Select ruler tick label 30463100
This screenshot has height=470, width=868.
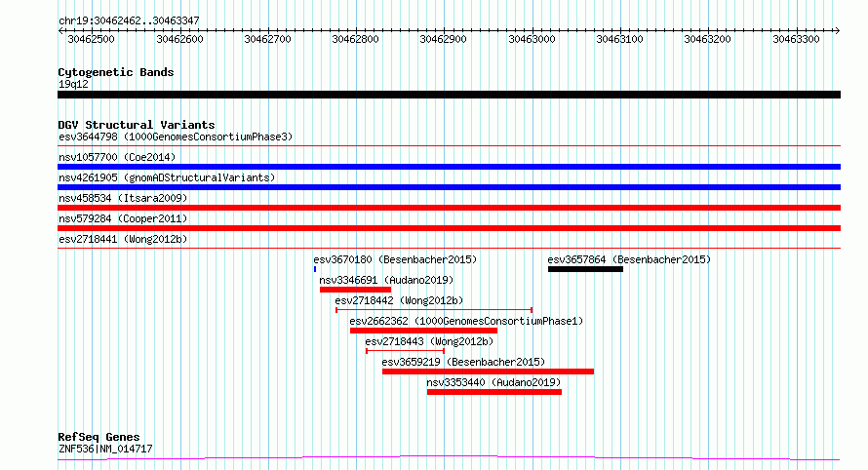click(x=620, y=39)
